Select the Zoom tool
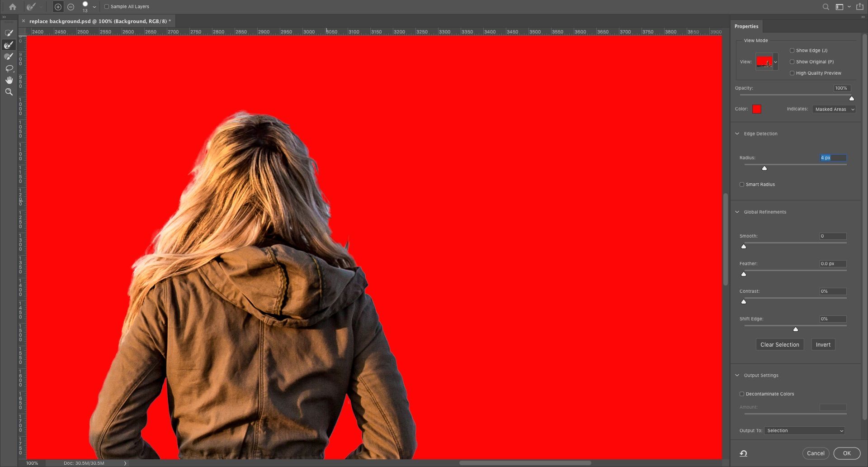Screen dimensions: 868x467 coord(9,92)
